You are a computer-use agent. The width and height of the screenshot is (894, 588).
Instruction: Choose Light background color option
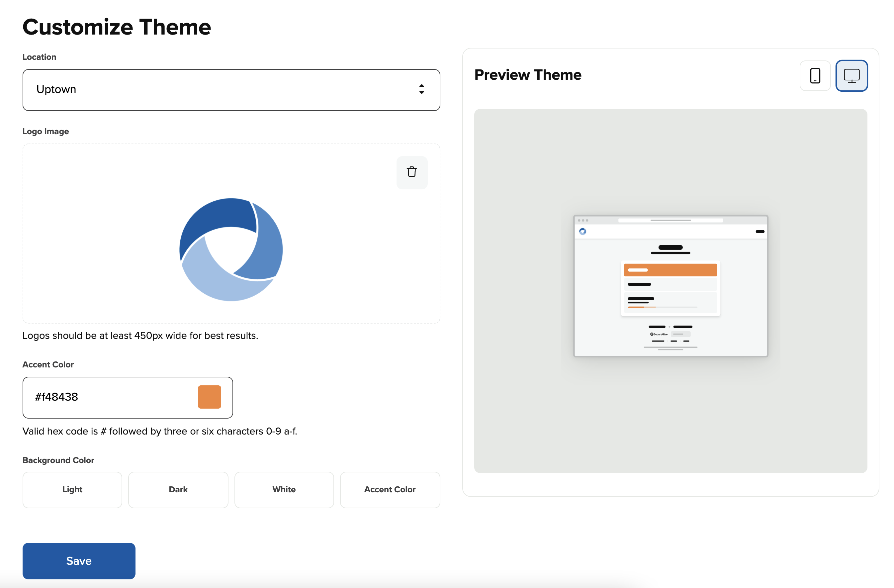point(72,490)
